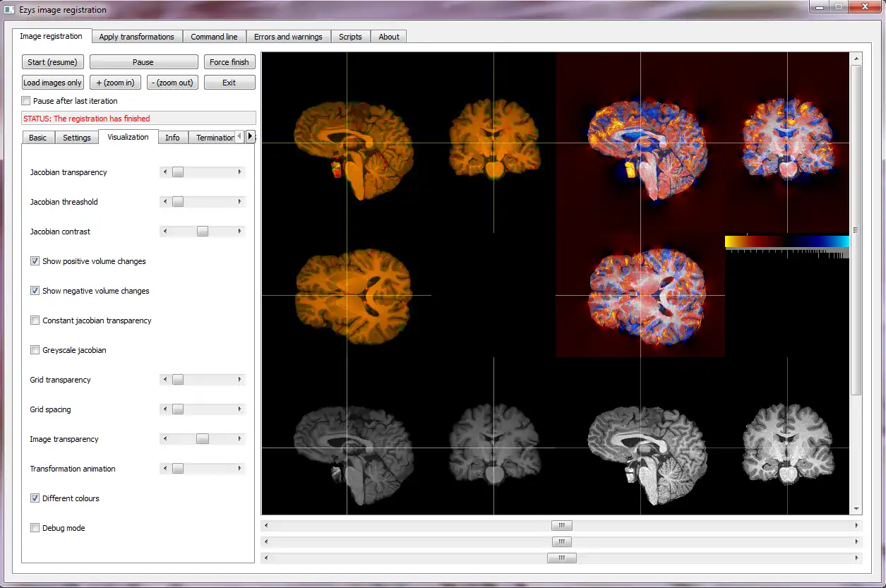Click Load images only button
The height and width of the screenshot is (588, 886).
point(52,83)
